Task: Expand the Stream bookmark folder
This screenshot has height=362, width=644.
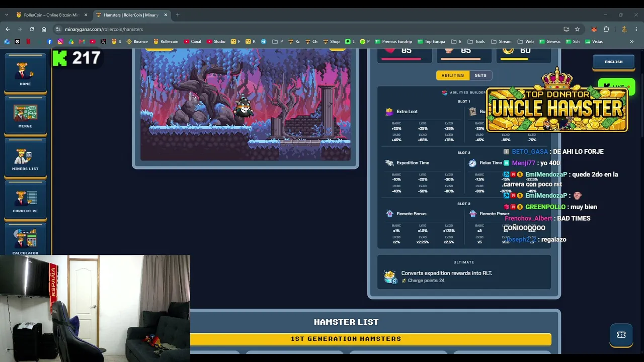Action: click(501, 42)
